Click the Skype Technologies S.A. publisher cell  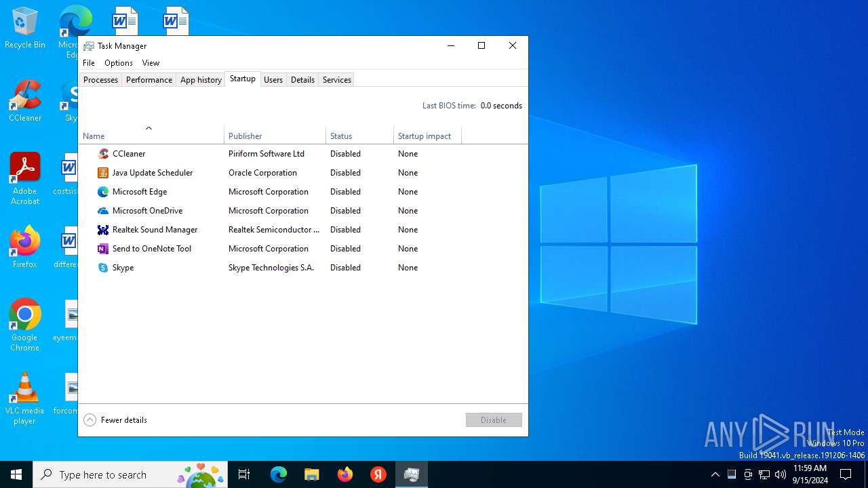point(271,268)
